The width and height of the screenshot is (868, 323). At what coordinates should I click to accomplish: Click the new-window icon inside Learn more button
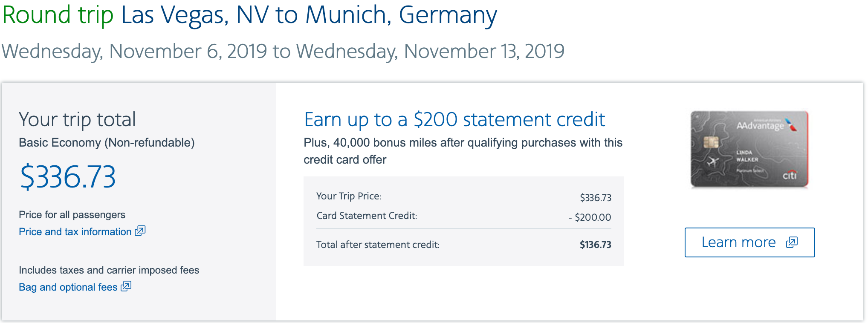pyautogui.click(x=792, y=242)
